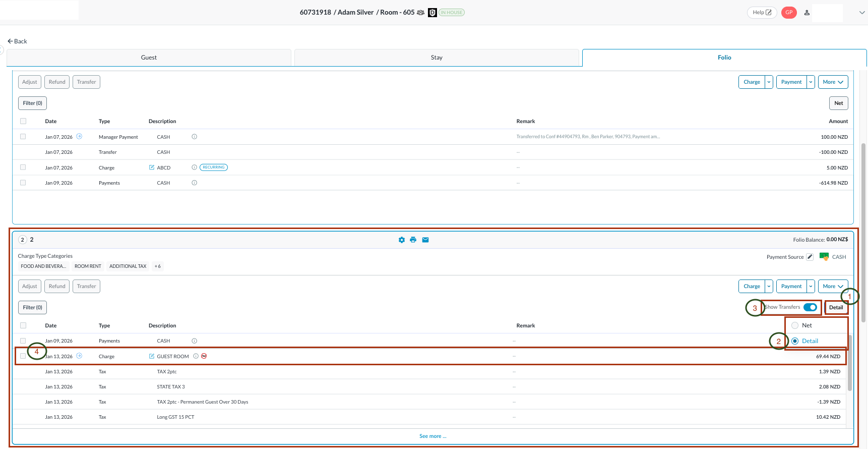
Task: Open the top folio's Payment dropdown arrow
Action: (x=811, y=82)
